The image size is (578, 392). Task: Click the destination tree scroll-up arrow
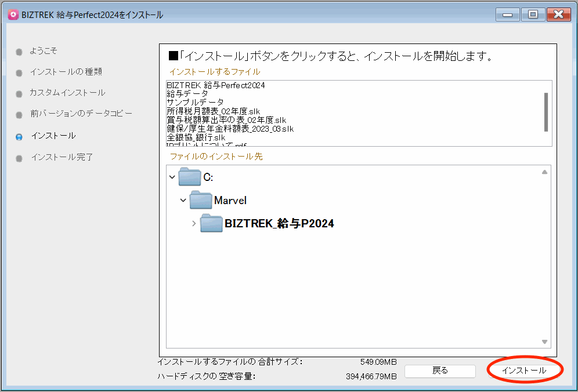point(544,172)
